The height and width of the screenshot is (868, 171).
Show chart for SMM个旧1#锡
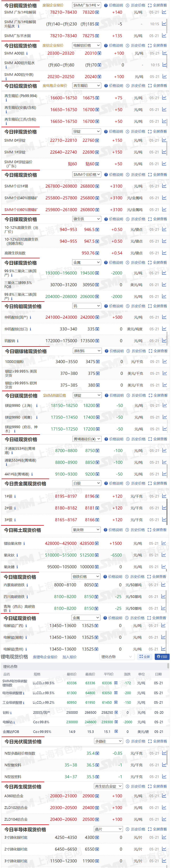click(x=164, y=186)
